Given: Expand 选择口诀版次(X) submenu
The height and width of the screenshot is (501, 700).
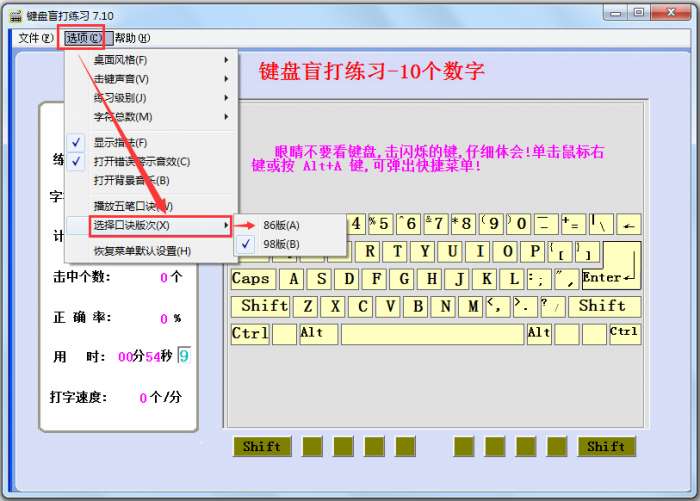Looking at the screenshot, I should click(151, 225).
